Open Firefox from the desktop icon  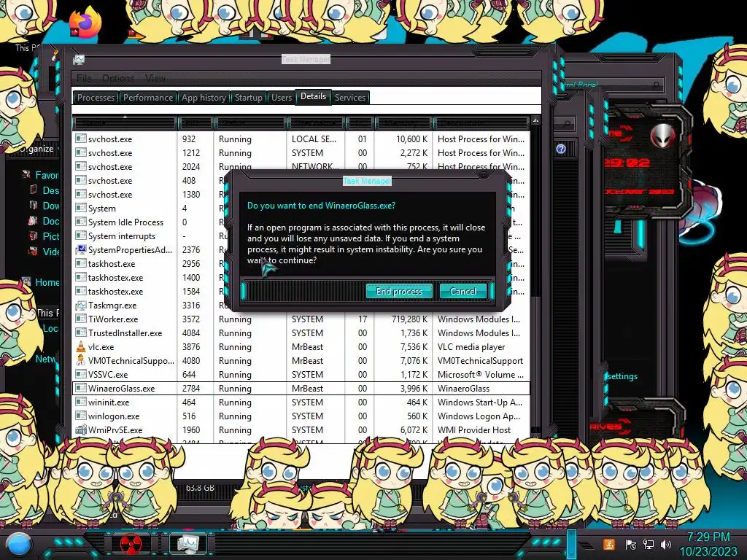[86, 21]
